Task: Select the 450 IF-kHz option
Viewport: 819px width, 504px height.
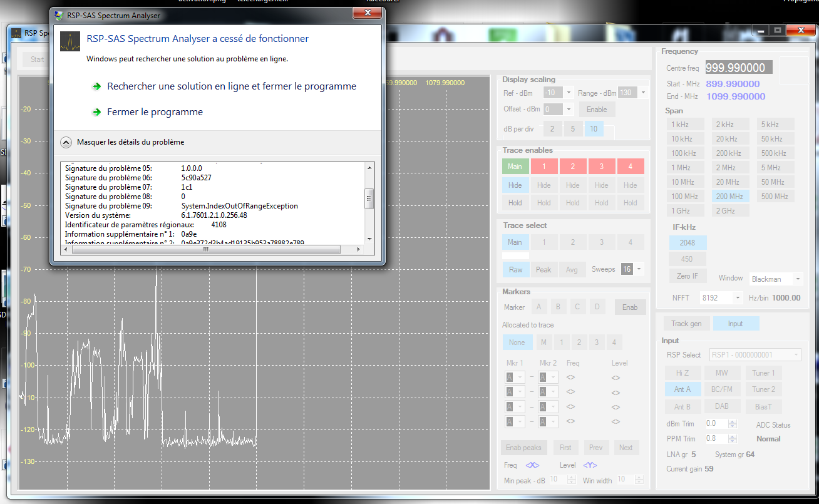Action: point(688,259)
